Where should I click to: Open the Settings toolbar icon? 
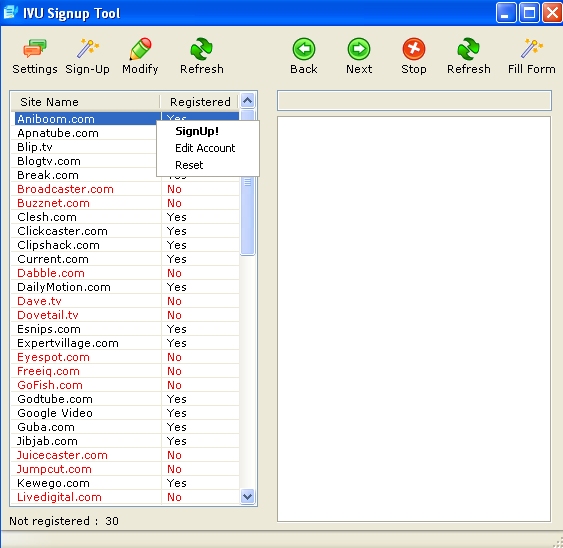pos(35,49)
